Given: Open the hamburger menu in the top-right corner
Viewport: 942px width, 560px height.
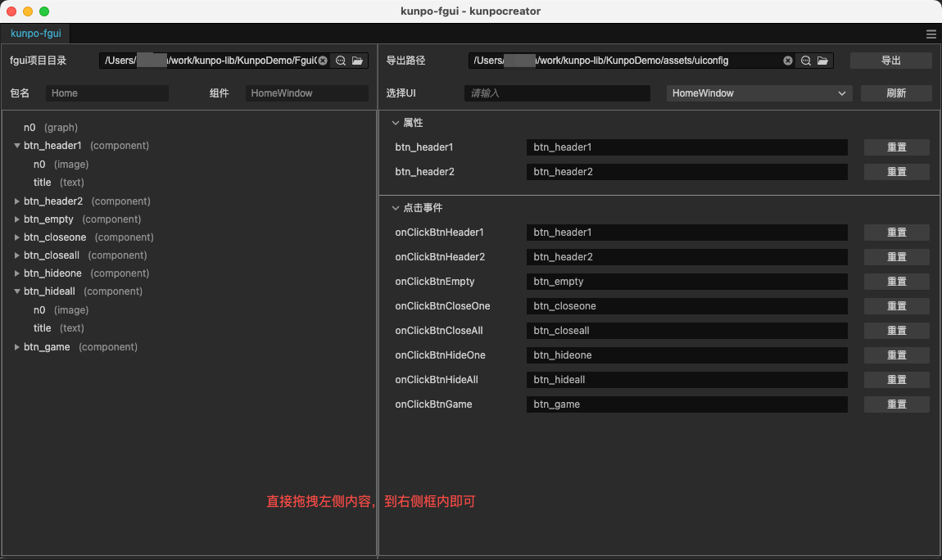Looking at the screenshot, I should [x=931, y=34].
